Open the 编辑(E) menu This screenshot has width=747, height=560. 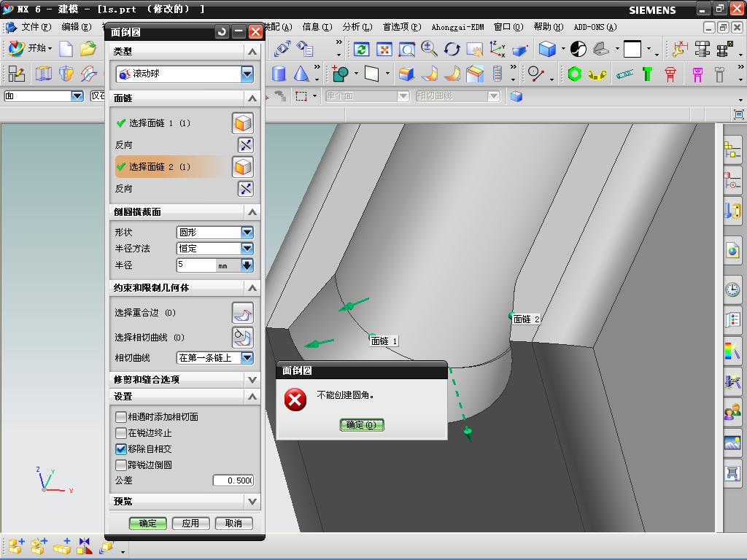(x=76, y=27)
